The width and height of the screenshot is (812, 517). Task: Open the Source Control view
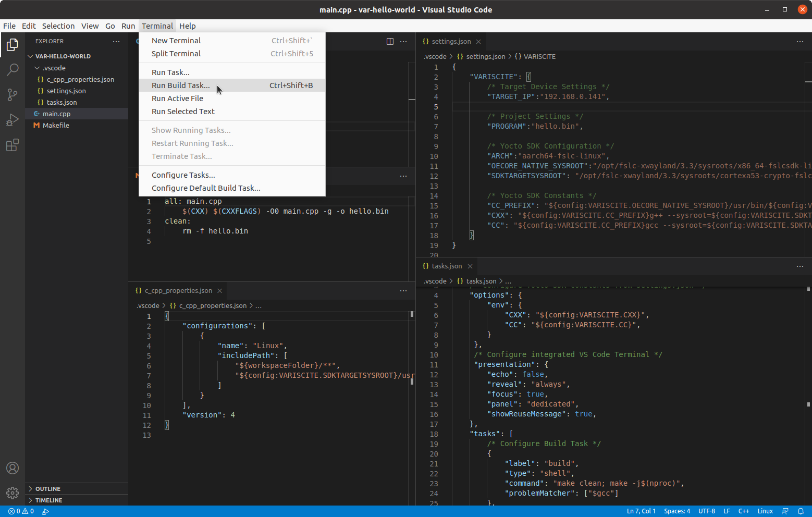(13, 94)
